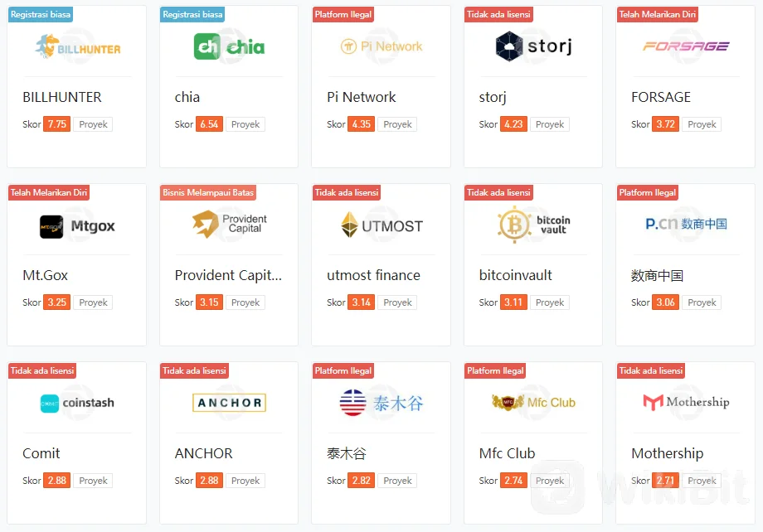763x532 pixels.
Task: Click the Proyek tag on chia card
Action: click(245, 124)
